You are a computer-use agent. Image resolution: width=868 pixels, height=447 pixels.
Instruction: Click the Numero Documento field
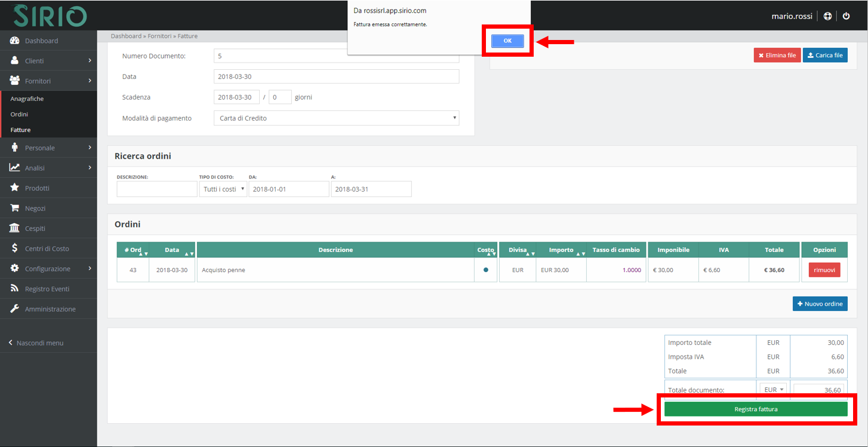336,56
